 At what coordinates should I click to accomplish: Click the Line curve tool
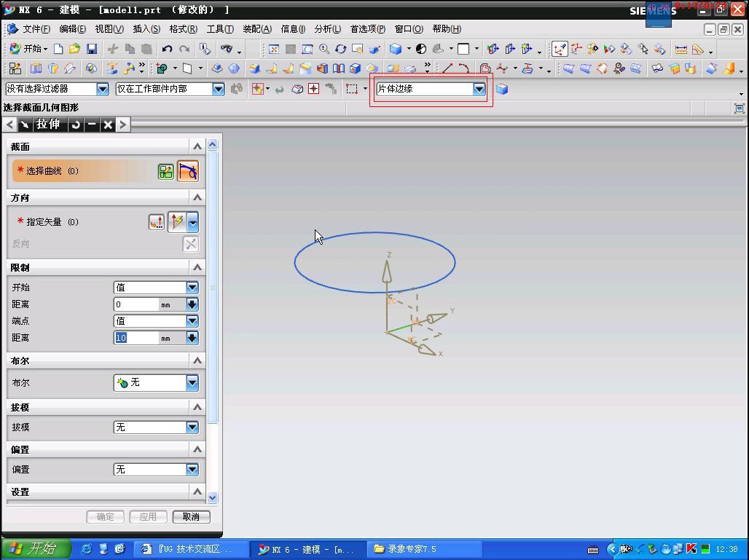pyautogui.click(x=447, y=68)
